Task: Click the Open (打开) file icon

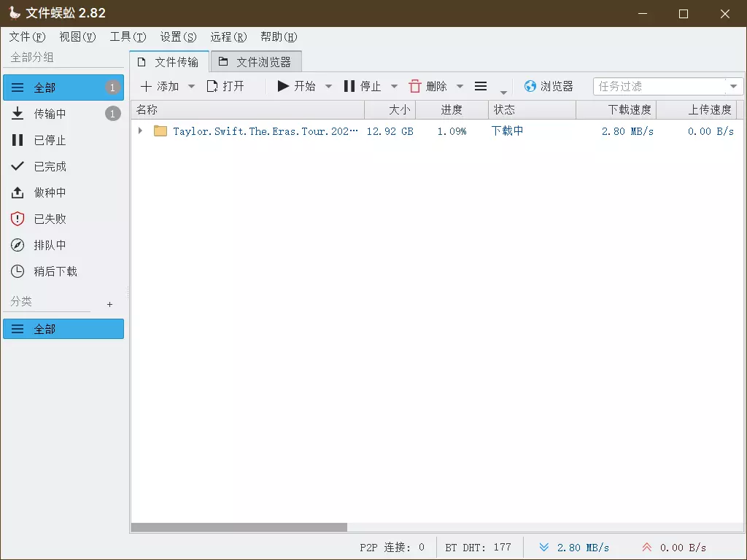Action: pos(212,87)
